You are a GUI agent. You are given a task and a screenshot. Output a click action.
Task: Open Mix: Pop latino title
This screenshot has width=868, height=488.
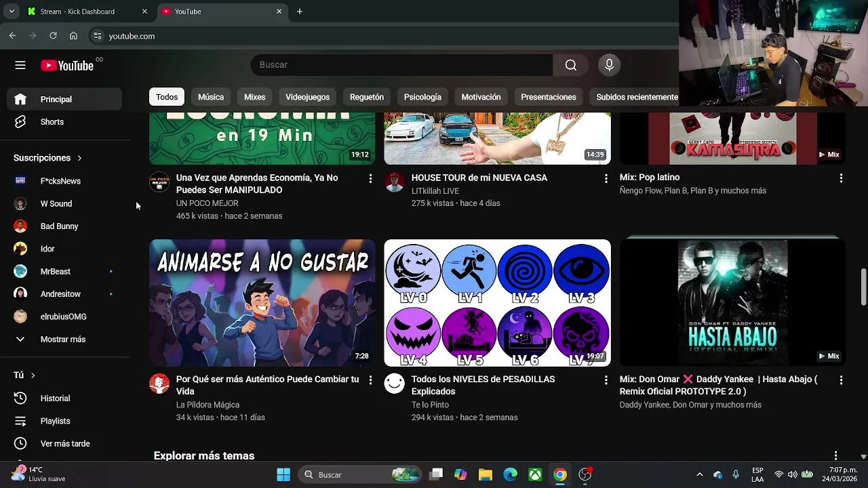pos(650,177)
